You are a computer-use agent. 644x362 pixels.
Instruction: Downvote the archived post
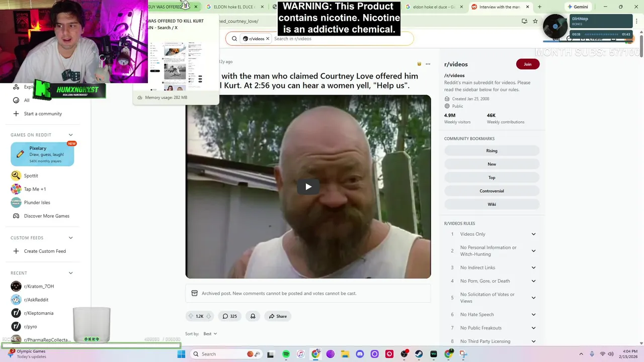click(x=209, y=316)
